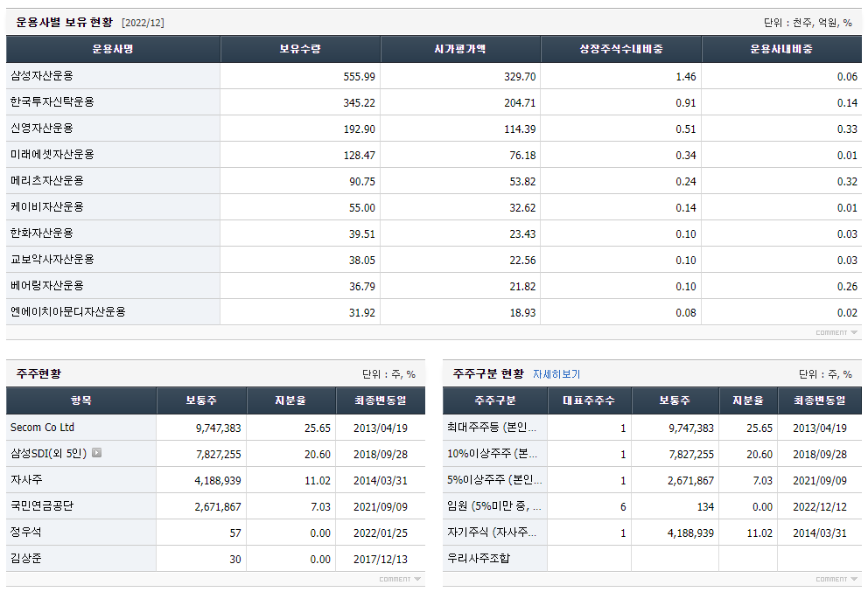Click the 대표주주수 column header
Image resolution: width=868 pixels, height=592 pixels.
pyautogui.click(x=589, y=400)
